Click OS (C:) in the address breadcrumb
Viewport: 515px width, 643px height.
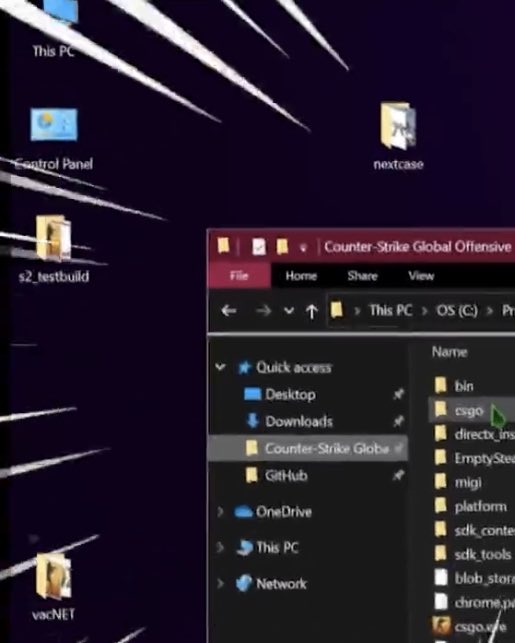pyautogui.click(x=457, y=310)
